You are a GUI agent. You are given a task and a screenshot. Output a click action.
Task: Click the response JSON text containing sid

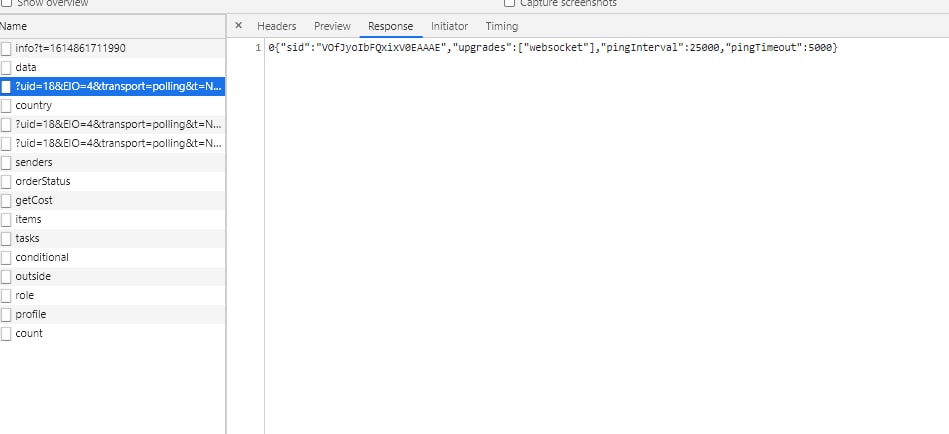click(553, 48)
